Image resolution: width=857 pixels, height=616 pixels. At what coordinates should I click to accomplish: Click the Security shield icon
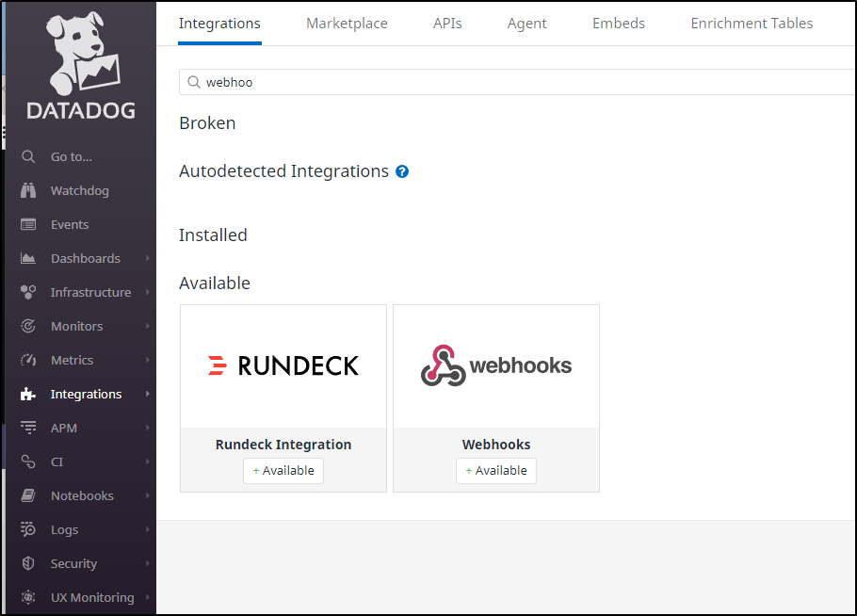28,563
